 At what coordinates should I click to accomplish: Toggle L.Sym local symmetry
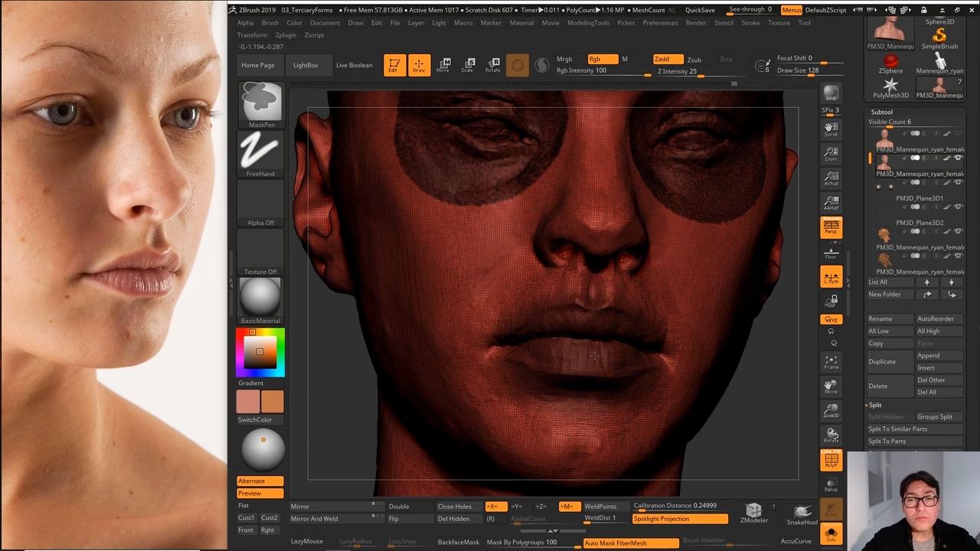(831, 277)
